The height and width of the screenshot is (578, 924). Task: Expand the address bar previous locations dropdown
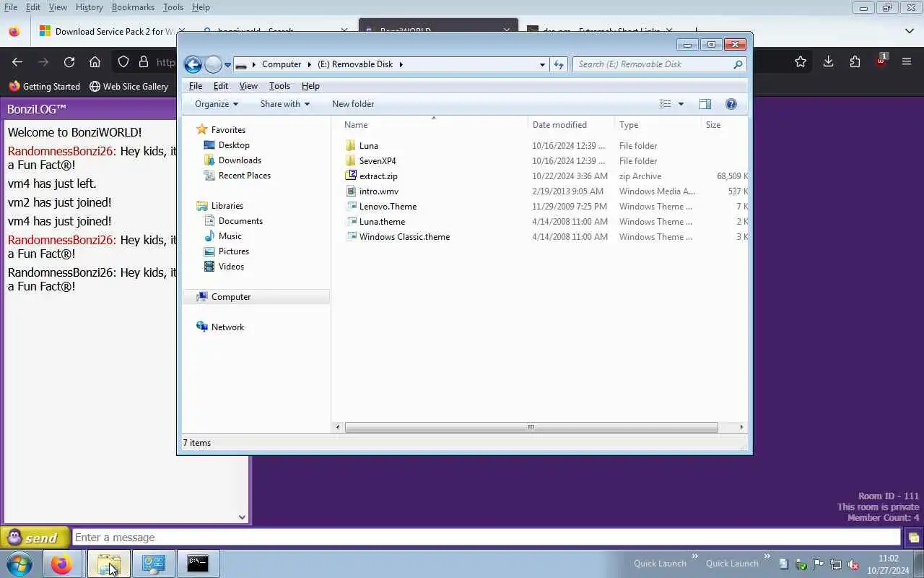542,64
